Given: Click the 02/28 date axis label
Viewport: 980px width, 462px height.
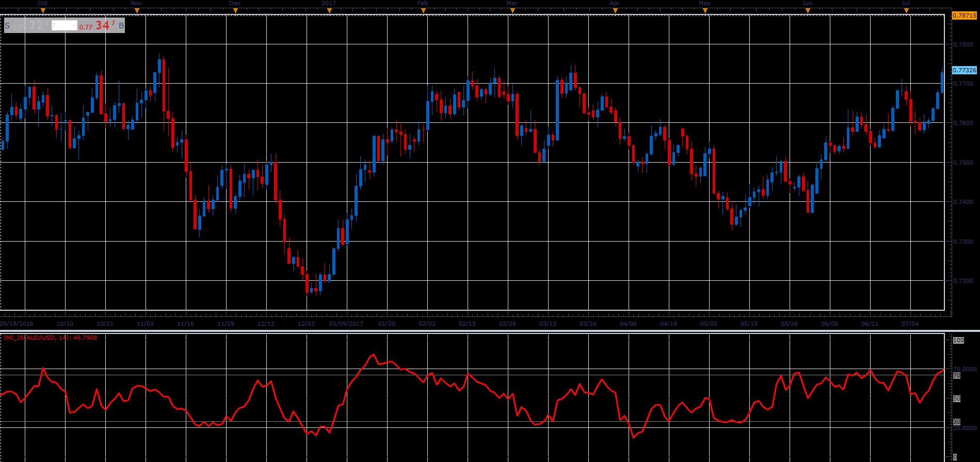Looking at the screenshot, I should [507, 324].
